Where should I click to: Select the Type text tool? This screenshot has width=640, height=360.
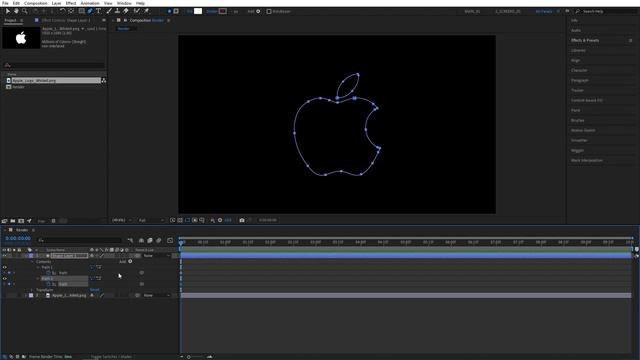click(x=98, y=11)
